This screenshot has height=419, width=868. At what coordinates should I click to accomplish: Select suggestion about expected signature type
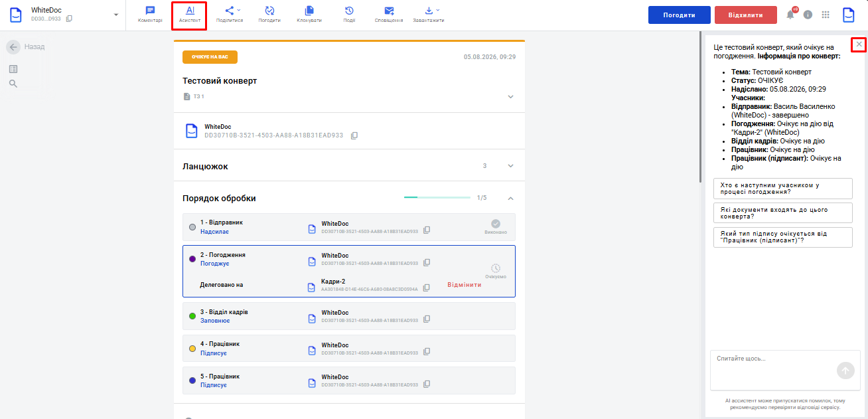(x=783, y=237)
